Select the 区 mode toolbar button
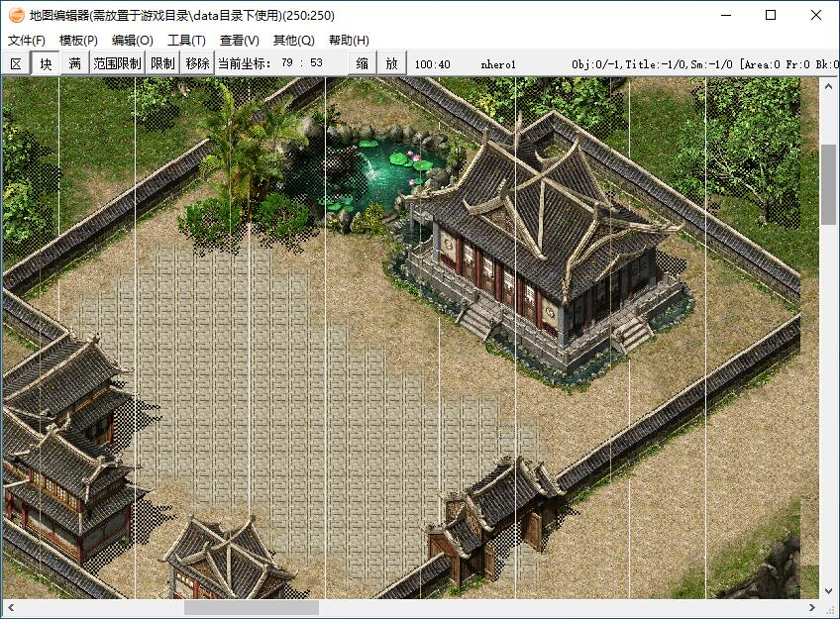The height and width of the screenshot is (619, 840). click(x=16, y=63)
